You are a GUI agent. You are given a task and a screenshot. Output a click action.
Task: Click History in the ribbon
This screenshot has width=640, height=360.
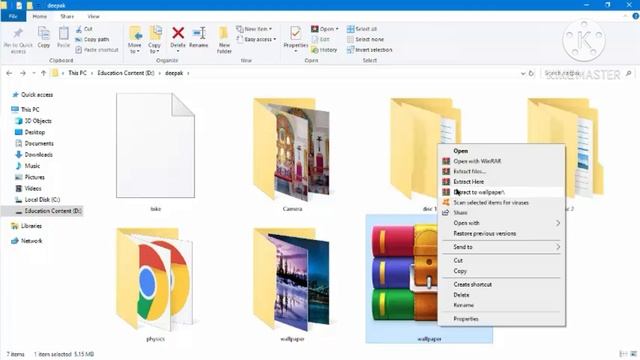[x=324, y=50]
